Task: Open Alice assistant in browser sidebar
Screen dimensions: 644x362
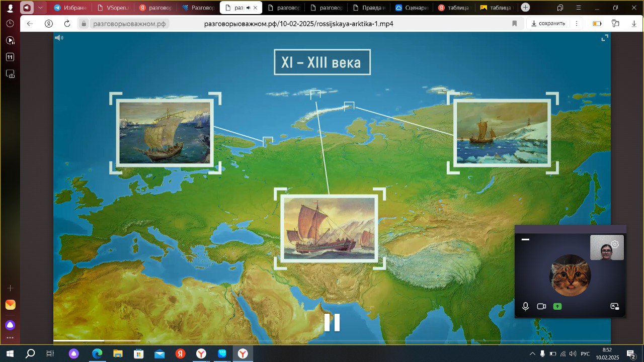Action: (10, 325)
